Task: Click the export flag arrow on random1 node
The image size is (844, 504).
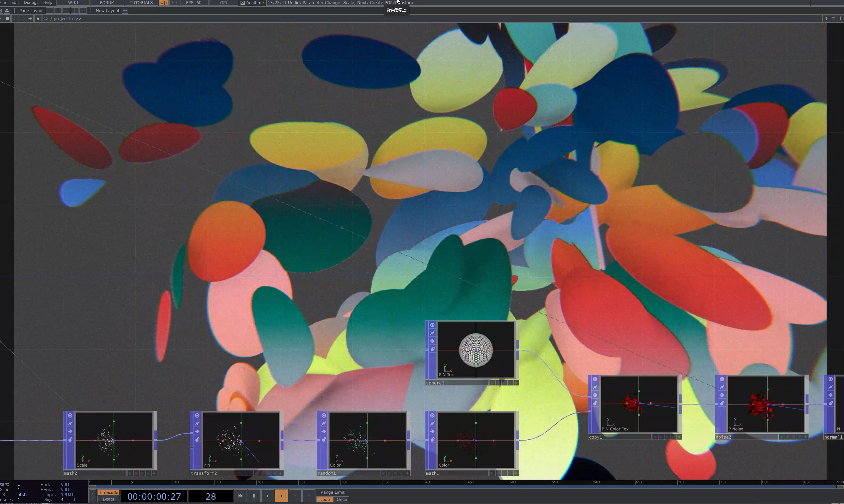Action: [324, 432]
